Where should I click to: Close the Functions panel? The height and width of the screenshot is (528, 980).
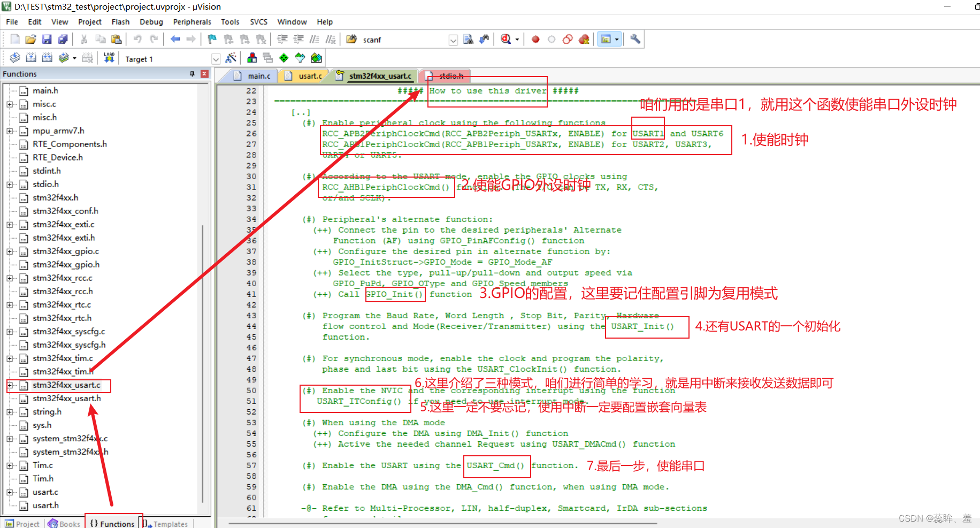(x=204, y=74)
